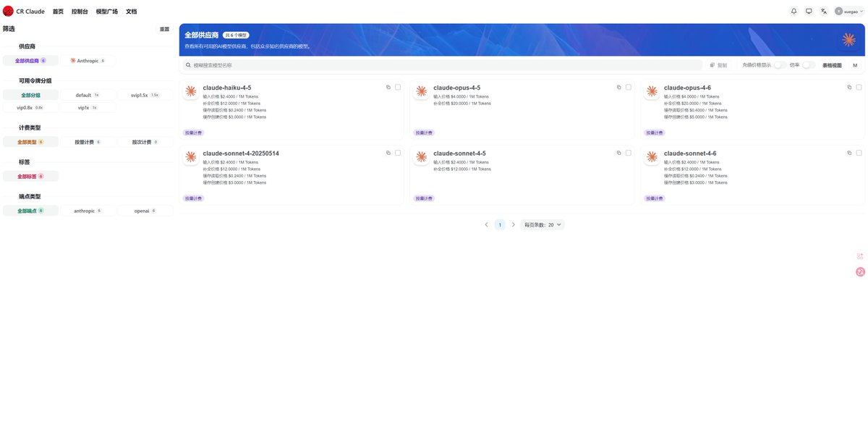The height and width of the screenshot is (446, 868).
Task: Filter by 按次计费
Action: (x=145, y=142)
